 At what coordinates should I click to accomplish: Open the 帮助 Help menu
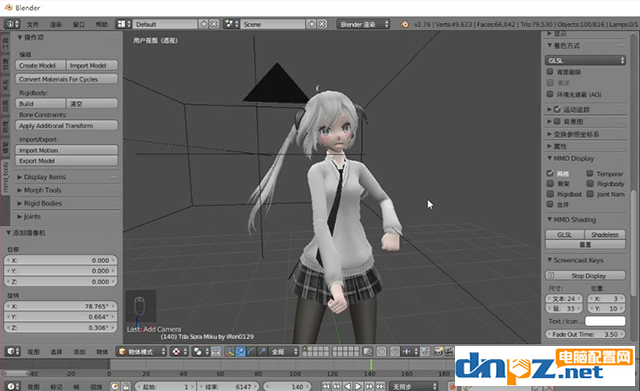(101, 24)
